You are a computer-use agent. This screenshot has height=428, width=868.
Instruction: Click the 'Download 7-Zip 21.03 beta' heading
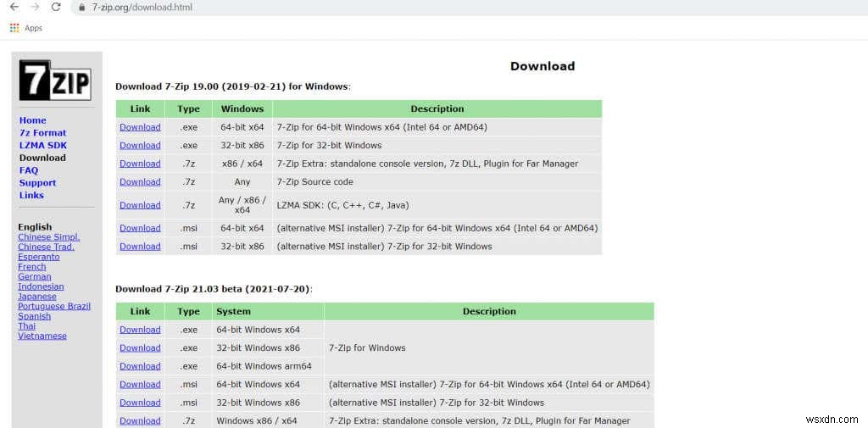[213, 289]
